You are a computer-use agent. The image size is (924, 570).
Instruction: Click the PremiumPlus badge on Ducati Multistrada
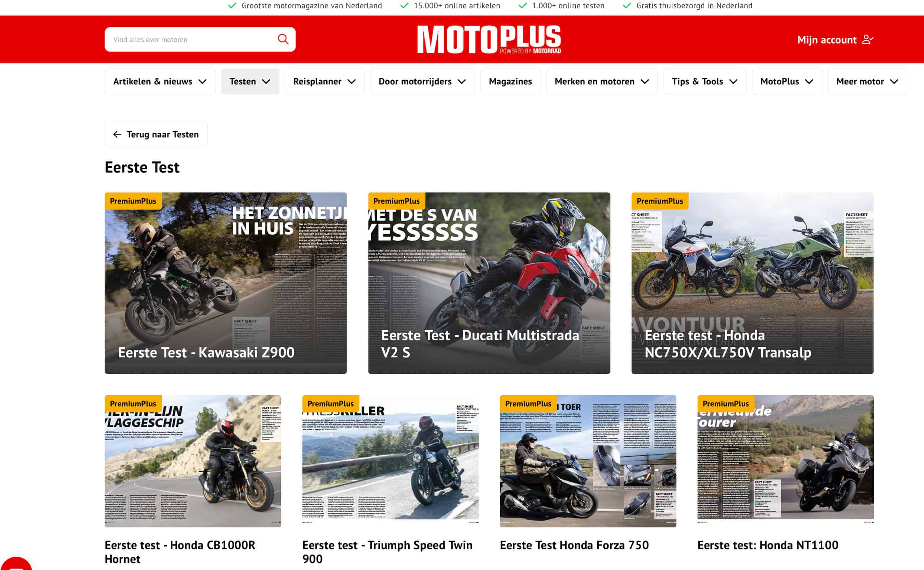click(396, 201)
